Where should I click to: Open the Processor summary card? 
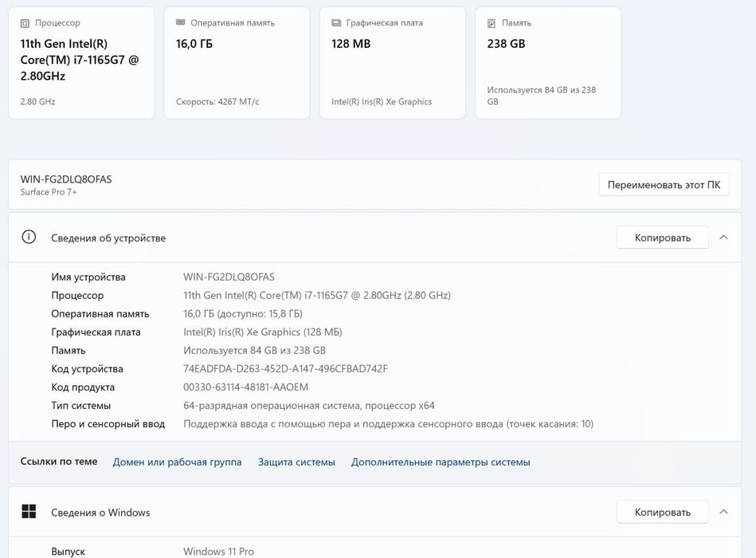[81, 63]
